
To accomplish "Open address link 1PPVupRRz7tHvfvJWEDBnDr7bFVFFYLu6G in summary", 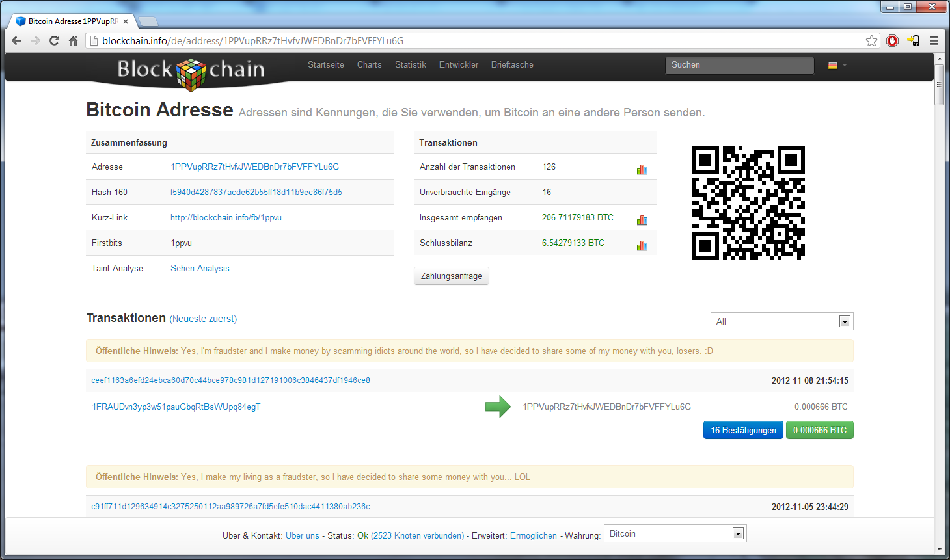I will tap(254, 167).
